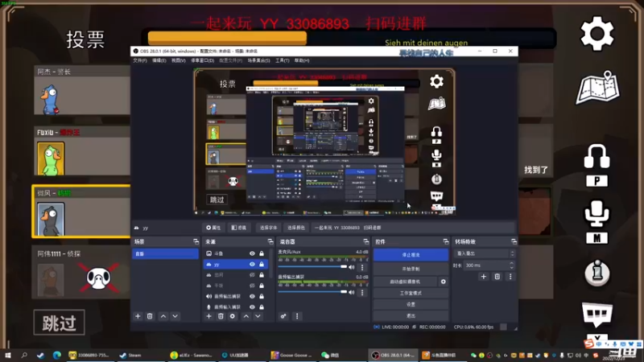Open 编辑(E) menu in OBS
Screen dimensions: 644x362
pyautogui.click(x=159, y=61)
